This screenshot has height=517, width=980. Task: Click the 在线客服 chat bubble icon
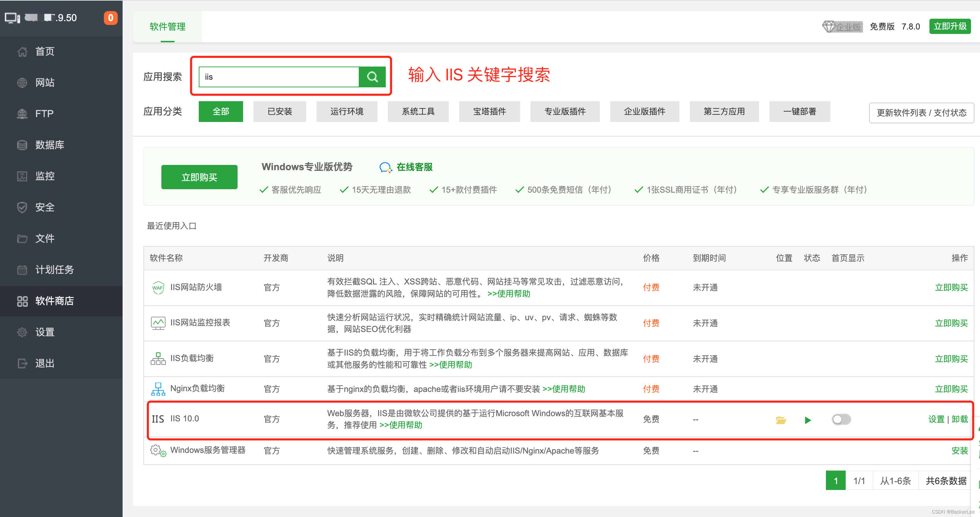pos(385,167)
